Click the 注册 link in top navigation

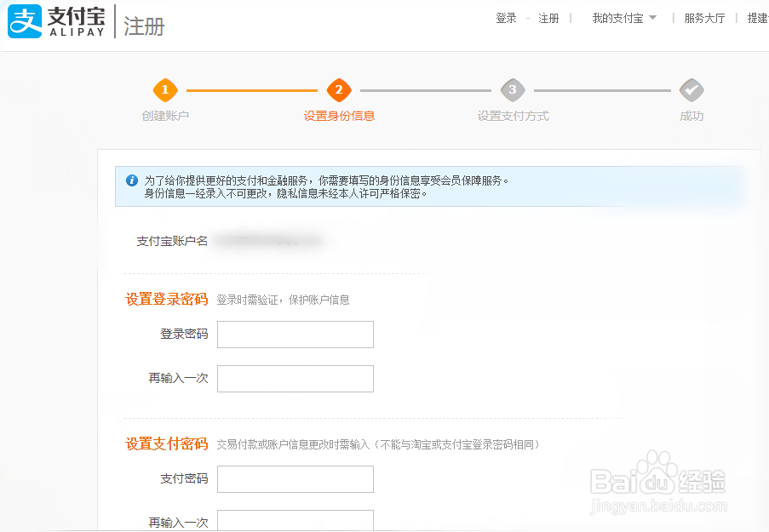(x=548, y=17)
